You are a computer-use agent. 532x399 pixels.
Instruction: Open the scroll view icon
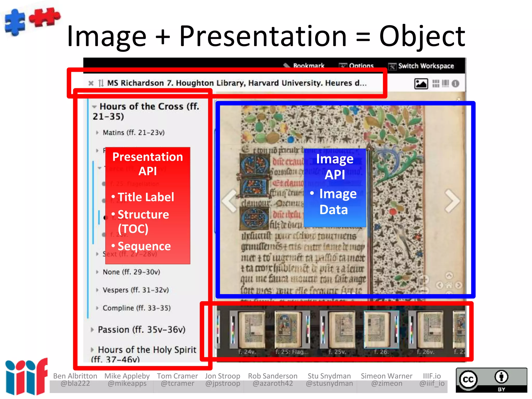(x=445, y=83)
